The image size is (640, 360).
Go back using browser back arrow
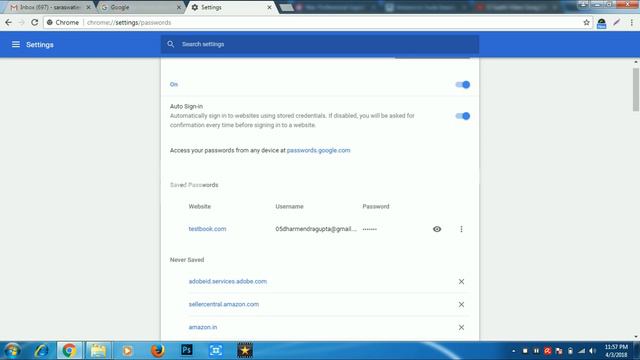(9, 22)
